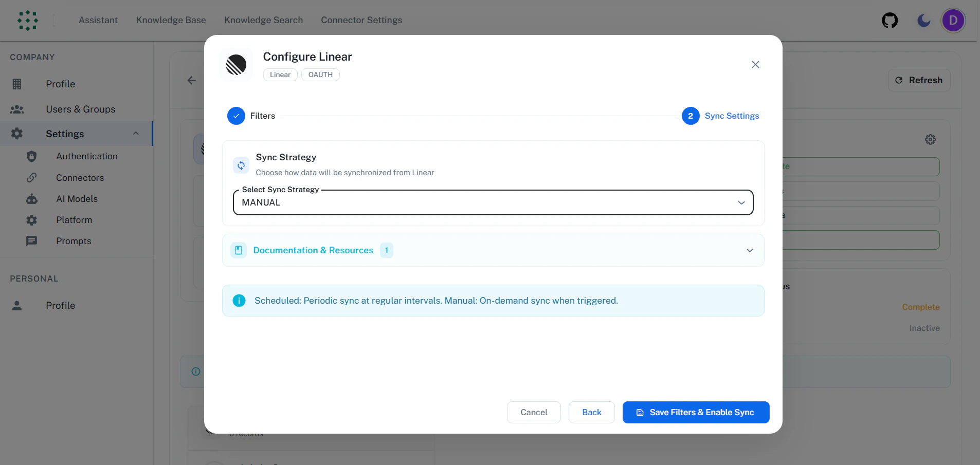This screenshot has width=980, height=465.
Task: Open the profile avatar menu
Action: point(953,21)
